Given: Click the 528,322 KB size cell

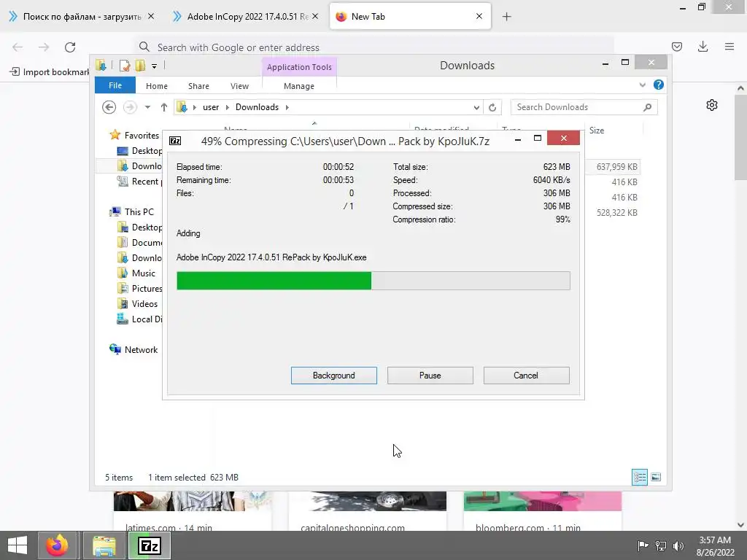Looking at the screenshot, I should click(x=617, y=212).
